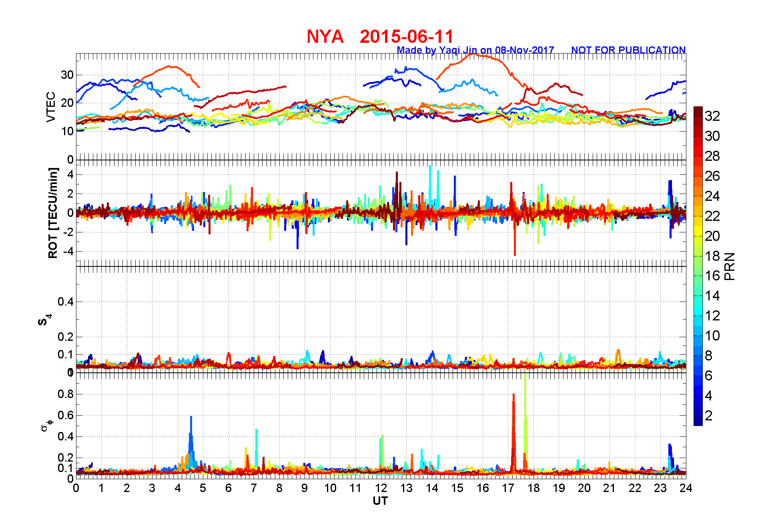This screenshot has width=762, height=532.
Task: Select the VTEC y-axis label
Action: click(x=51, y=107)
